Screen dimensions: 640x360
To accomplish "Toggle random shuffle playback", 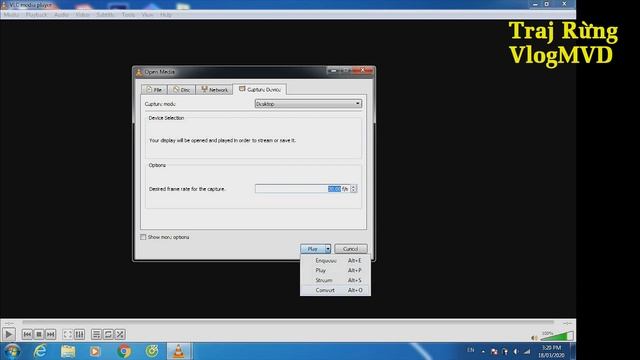I will pyautogui.click(x=120, y=334).
